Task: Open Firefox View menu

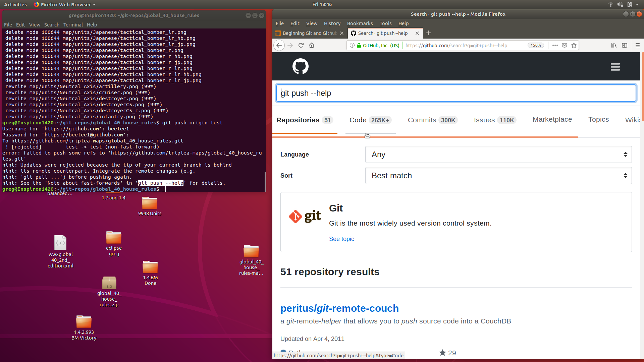Action: click(x=312, y=23)
